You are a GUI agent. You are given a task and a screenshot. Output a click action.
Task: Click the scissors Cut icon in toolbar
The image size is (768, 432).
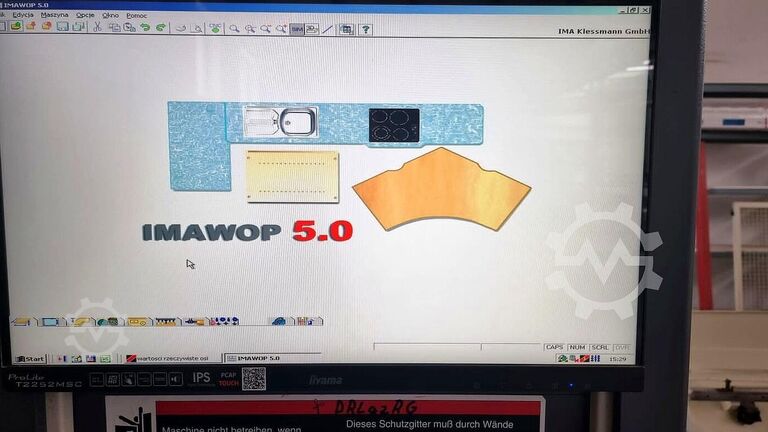pos(97,27)
